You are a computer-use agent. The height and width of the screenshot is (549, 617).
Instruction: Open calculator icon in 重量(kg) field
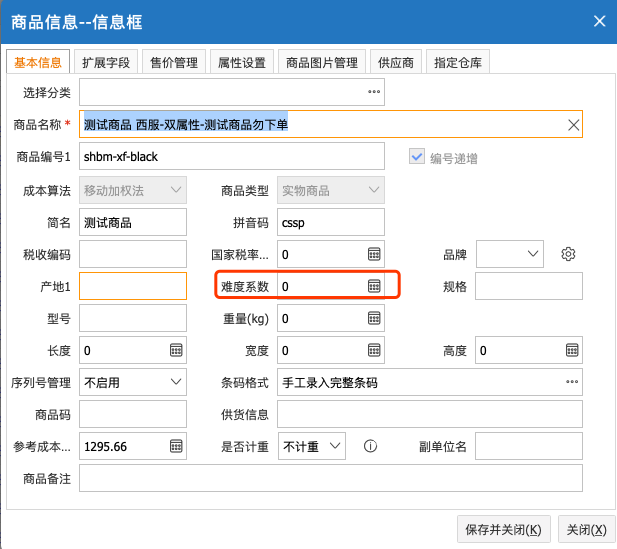pos(374,318)
